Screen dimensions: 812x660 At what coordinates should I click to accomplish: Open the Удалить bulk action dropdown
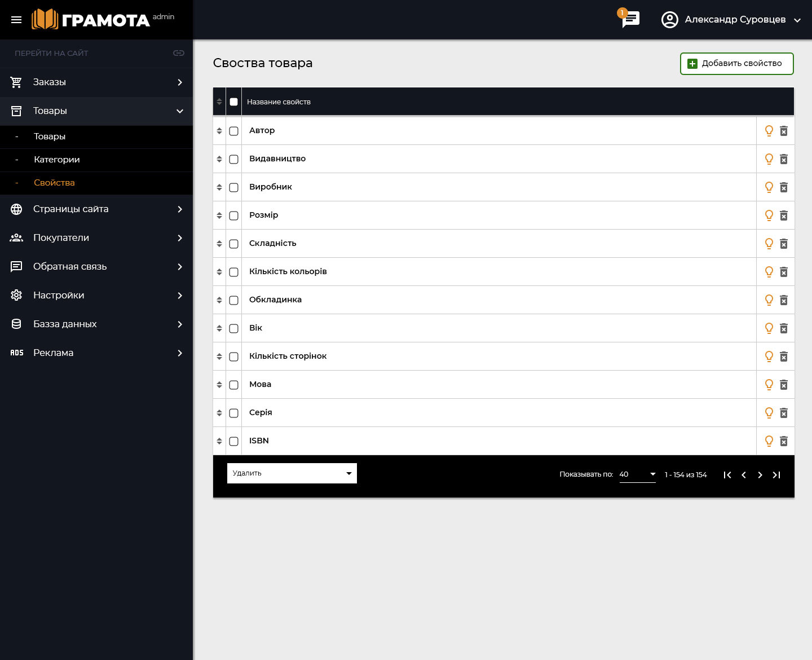(292, 473)
